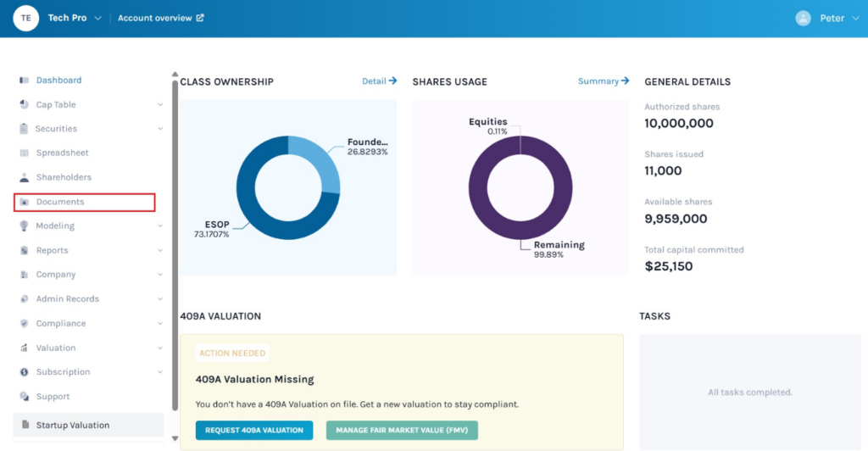Click the Support headset icon
Viewport: 868px width, 451px height.
(24, 397)
